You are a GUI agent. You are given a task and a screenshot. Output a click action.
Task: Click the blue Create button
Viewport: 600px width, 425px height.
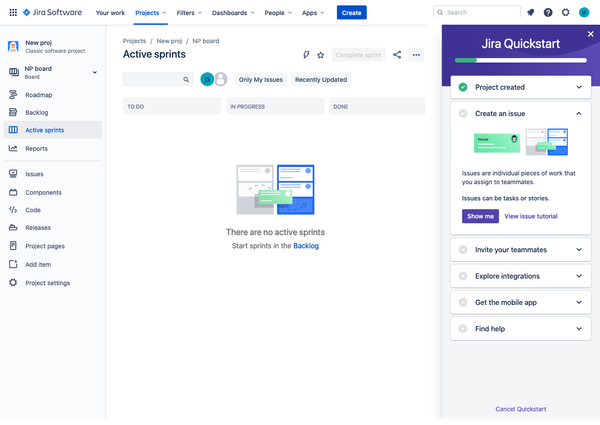click(352, 13)
